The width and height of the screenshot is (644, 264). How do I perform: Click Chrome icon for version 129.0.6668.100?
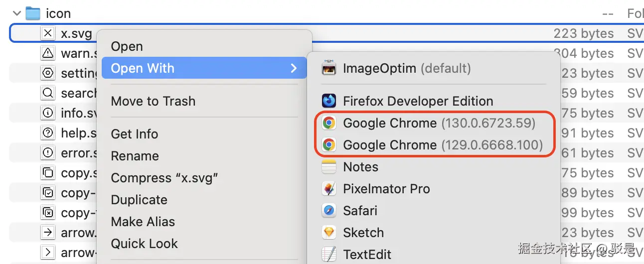pos(328,145)
